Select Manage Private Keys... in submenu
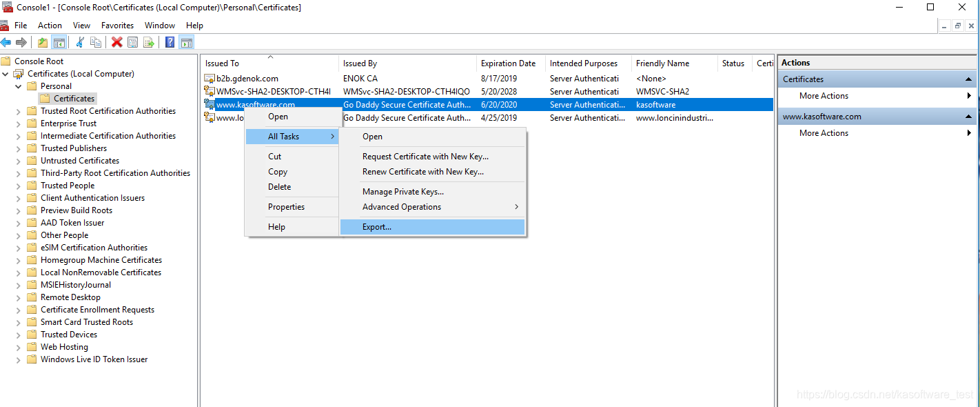This screenshot has width=980, height=407. tap(433, 192)
